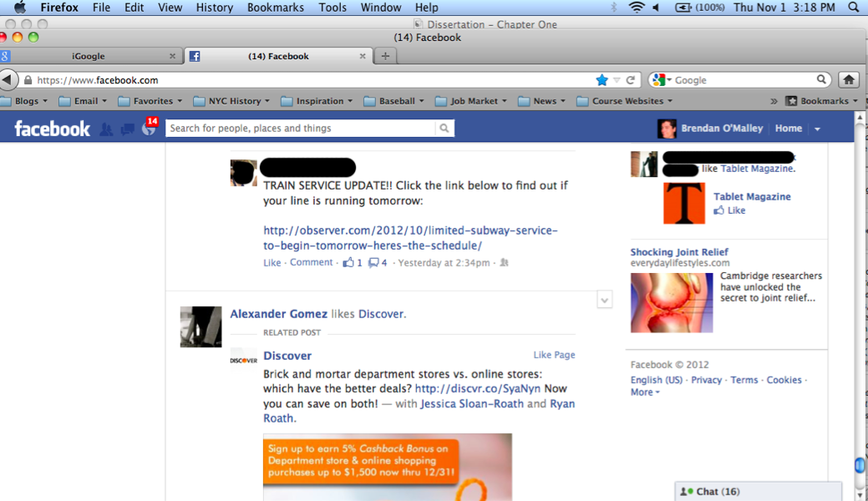Expand the More footer links
The image size is (868, 501).
(x=645, y=392)
